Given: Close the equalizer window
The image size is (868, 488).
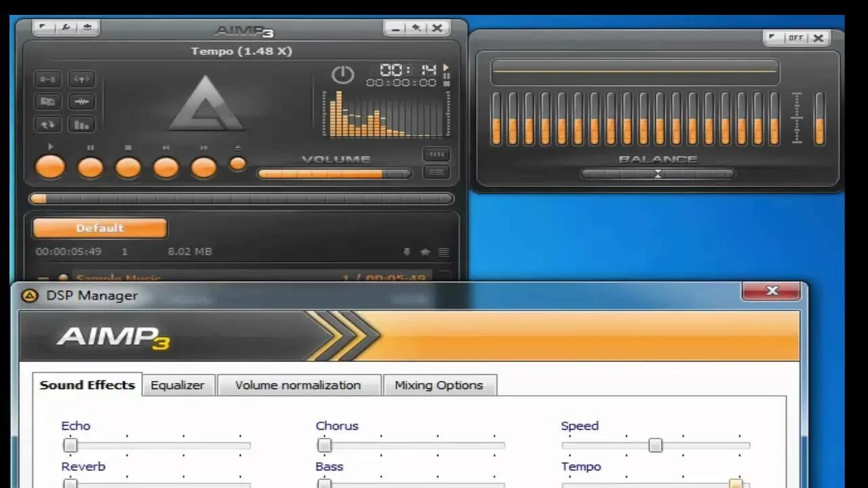Looking at the screenshot, I should point(818,38).
